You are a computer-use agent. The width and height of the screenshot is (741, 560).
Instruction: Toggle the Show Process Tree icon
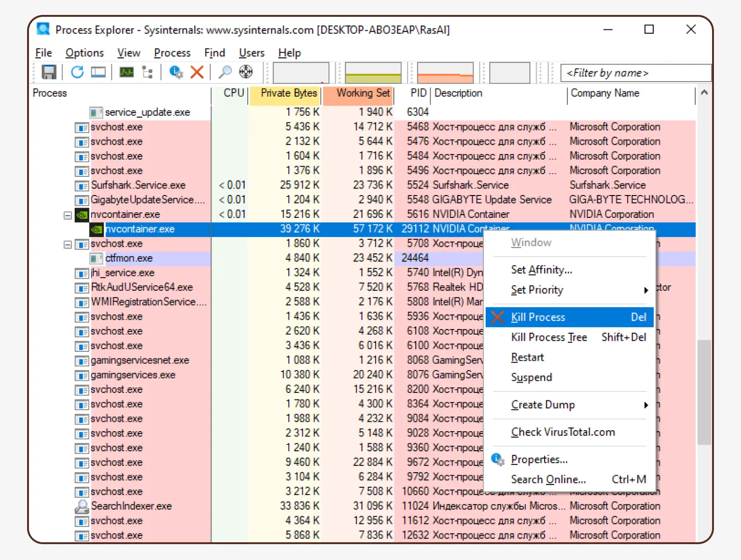[148, 72]
